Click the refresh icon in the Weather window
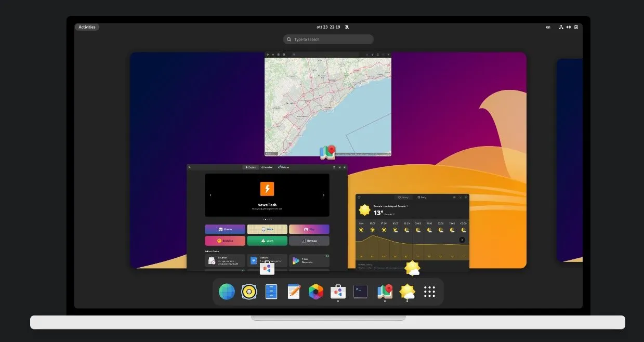This screenshot has height=342, width=644. (x=359, y=197)
